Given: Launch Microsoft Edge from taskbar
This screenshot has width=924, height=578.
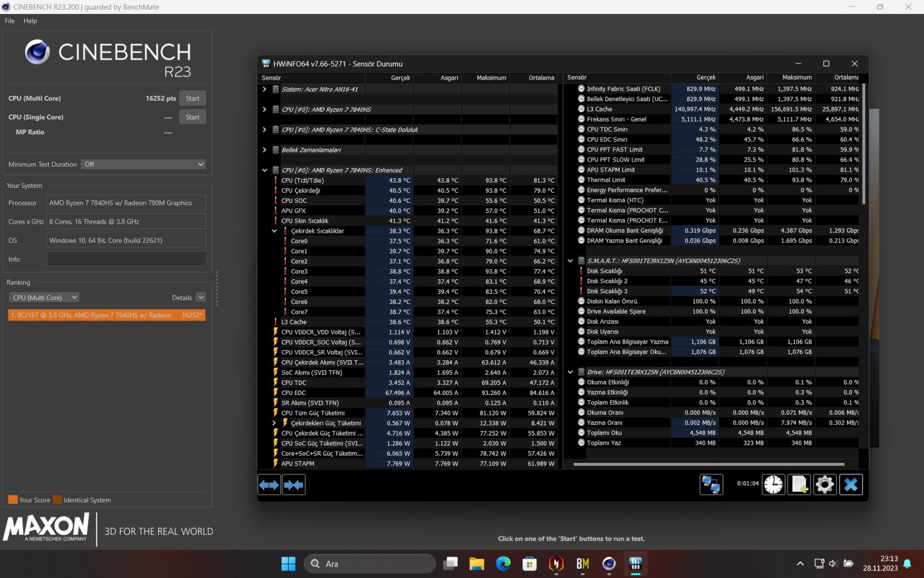Looking at the screenshot, I should [x=503, y=564].
